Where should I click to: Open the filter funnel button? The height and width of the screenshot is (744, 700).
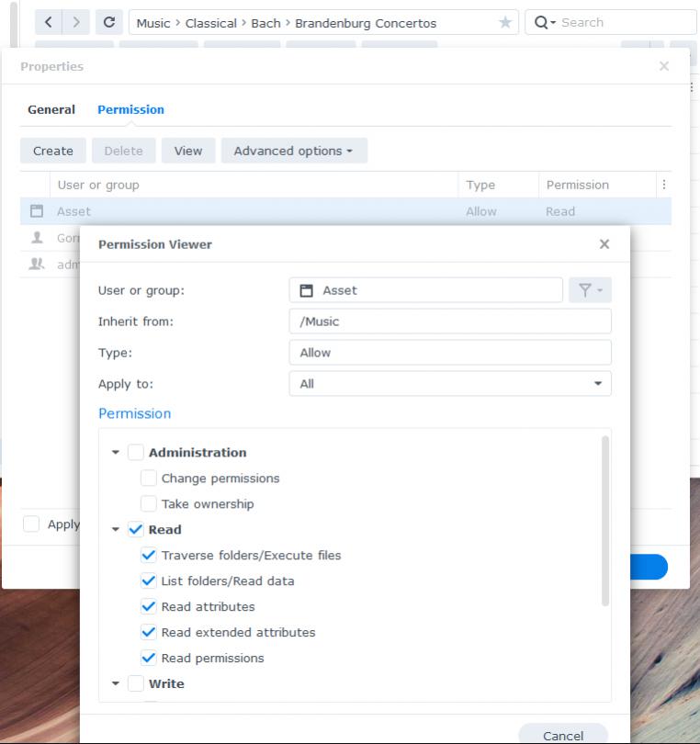click(x=589, y=290)
